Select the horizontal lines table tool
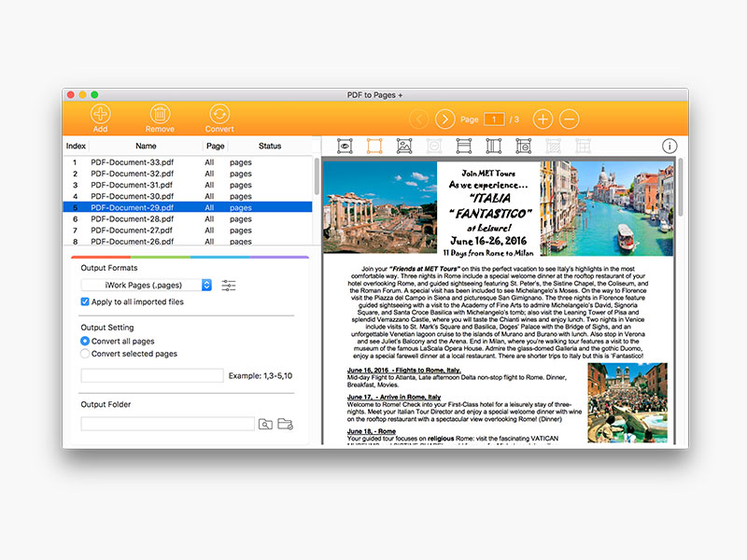Screen dimensions: 747x560 click(x=464, y=147)
